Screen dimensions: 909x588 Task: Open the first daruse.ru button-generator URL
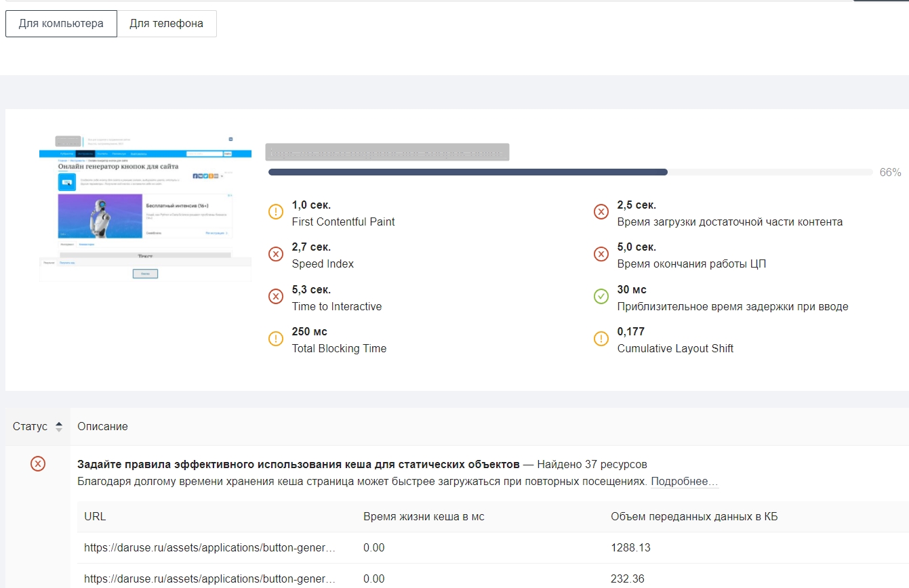click(x=209, y=547)
